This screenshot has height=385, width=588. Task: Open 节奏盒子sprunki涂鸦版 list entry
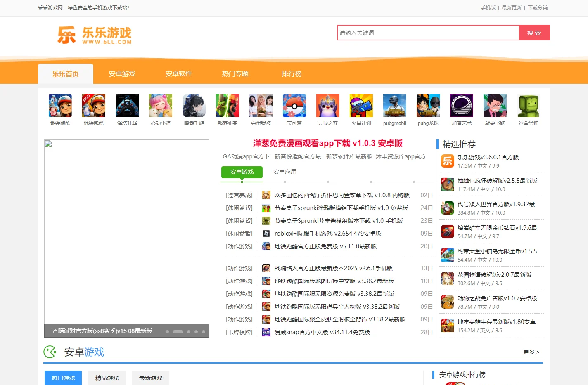click(341, 208)
